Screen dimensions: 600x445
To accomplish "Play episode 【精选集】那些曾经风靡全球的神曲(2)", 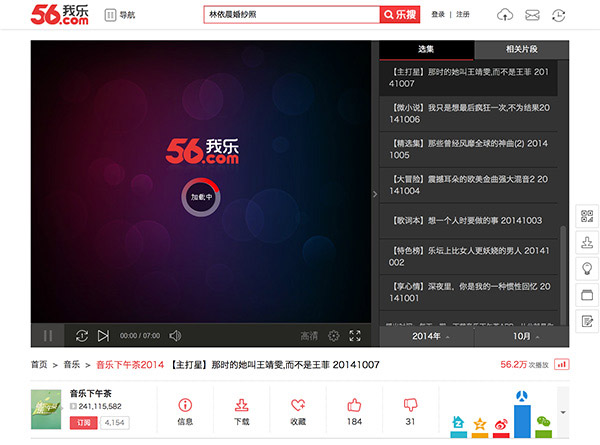I will [x=468, y=149].
